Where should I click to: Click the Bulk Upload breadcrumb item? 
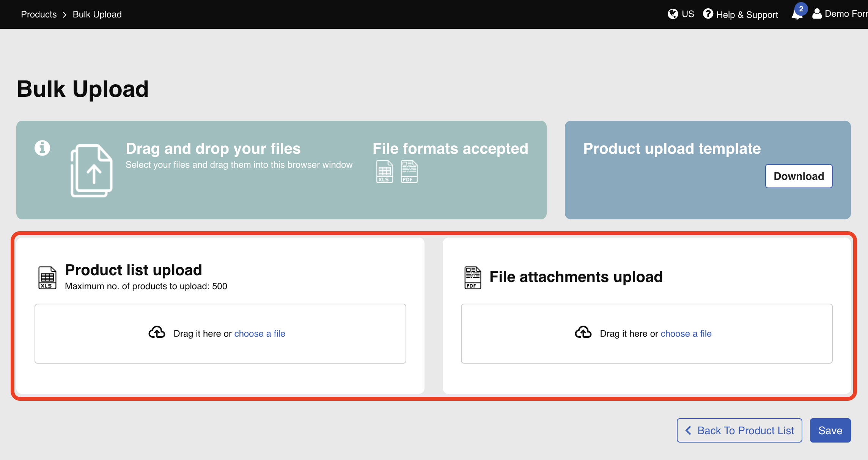(97, 14)
